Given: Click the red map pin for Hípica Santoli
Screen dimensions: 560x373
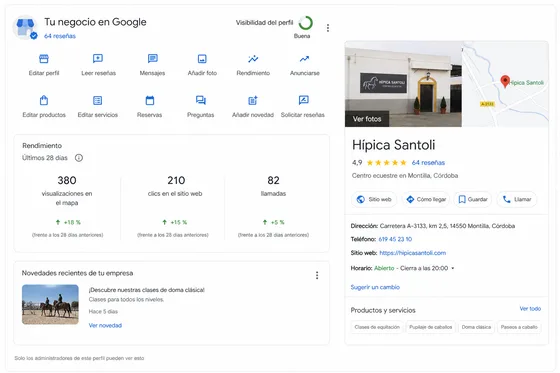Looking at the screenshot, I should coord(505,81).
